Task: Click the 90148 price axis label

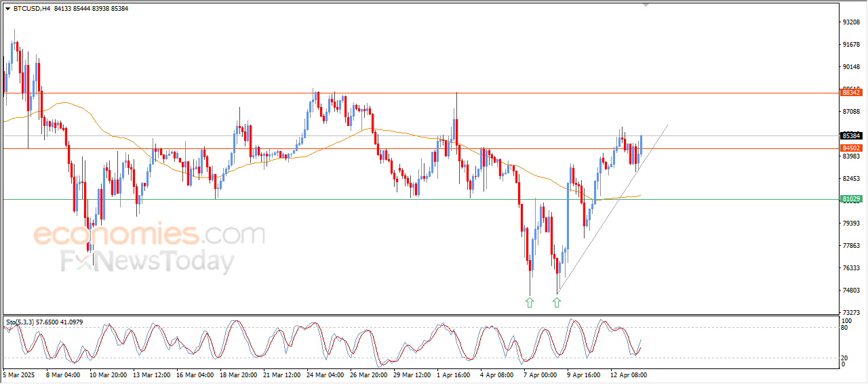Action: point(851,67)
